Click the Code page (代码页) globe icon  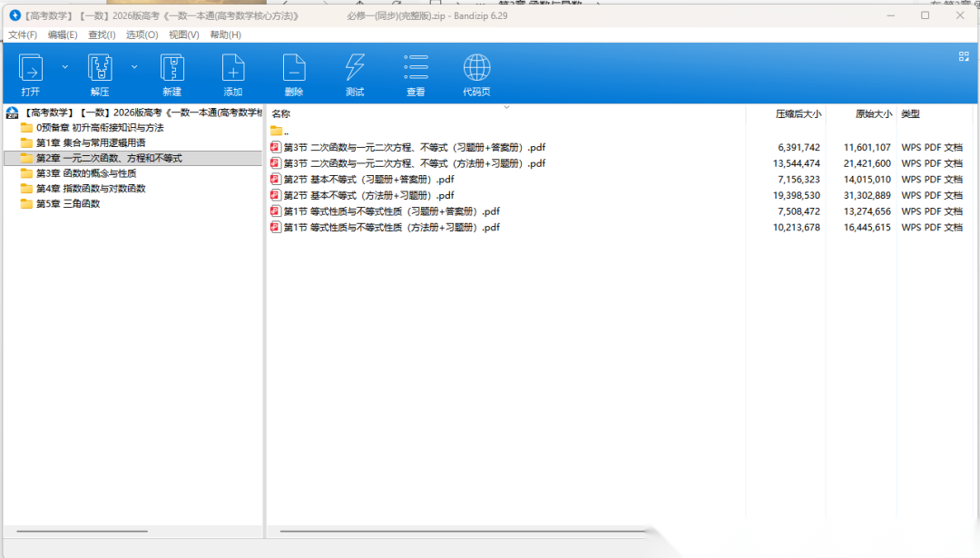pos(476,69)
